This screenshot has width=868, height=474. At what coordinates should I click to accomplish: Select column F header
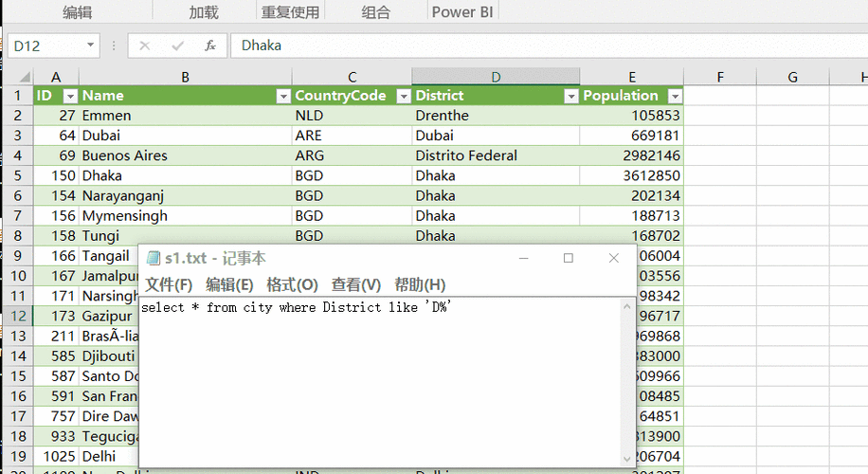tap(720, 77)
